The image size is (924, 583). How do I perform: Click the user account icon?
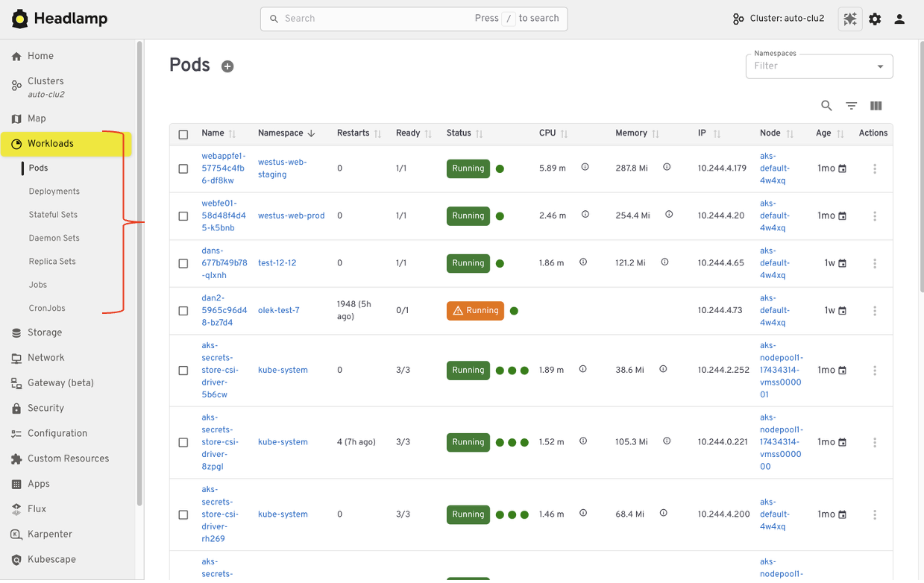coord(899,19)
